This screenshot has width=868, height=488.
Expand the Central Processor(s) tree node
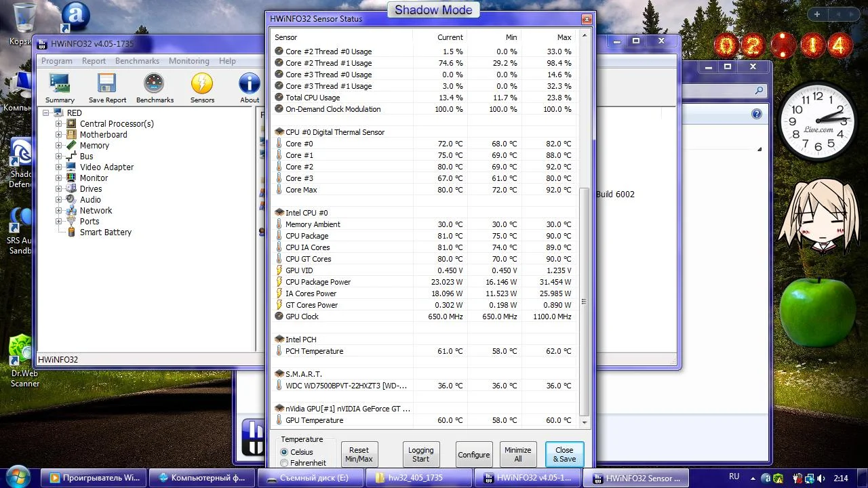click(x=58, y=124)
